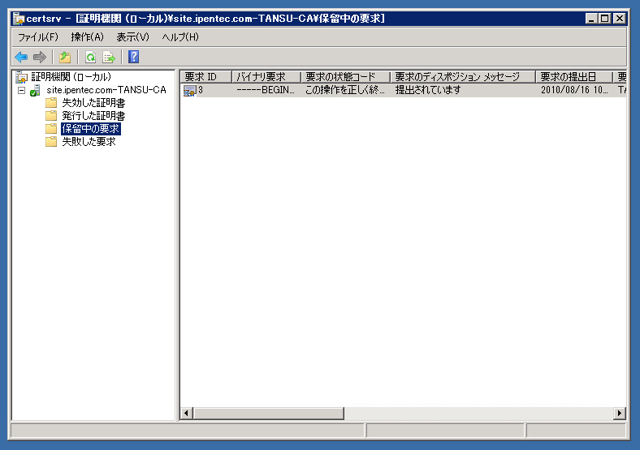
Task: Click the この操作を正しく終.. status code cell
Action: [345, 90]
